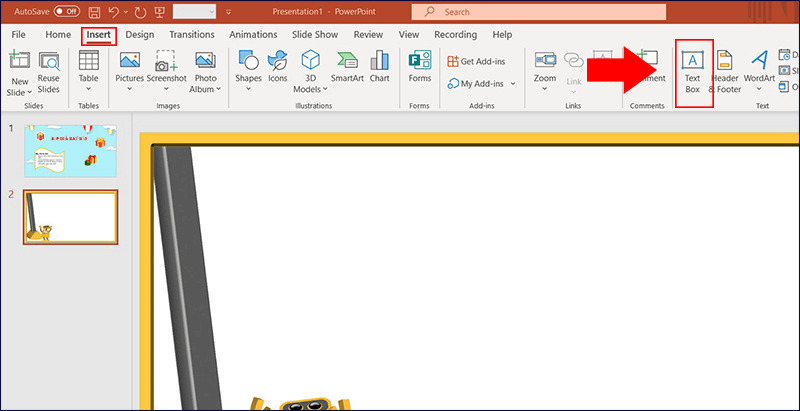The width and height of the screenshot is (800, 411).
Task: Click the New Slide icon
Action: point(19,60)
